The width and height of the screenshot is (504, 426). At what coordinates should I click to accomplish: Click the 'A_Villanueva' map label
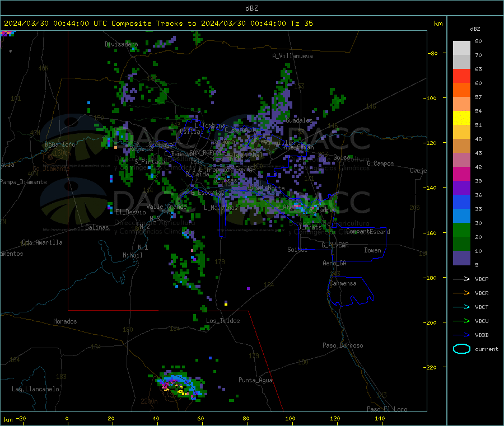coord(292,56)
